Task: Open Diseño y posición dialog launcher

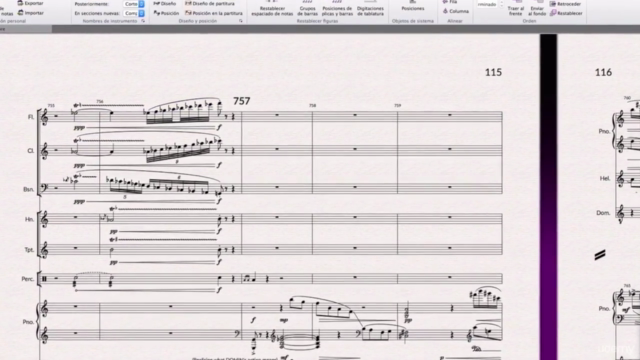Action: 241,21
